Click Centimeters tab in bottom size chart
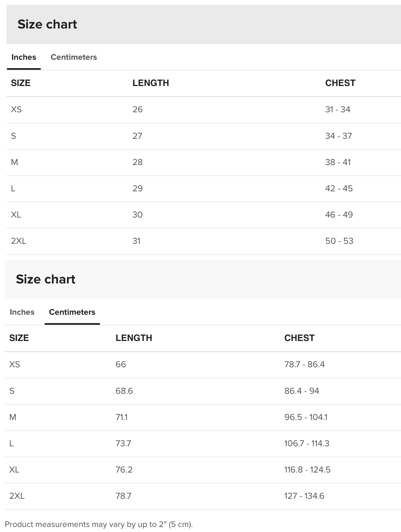Screen dimensions: 401x532 click(x=72, y=312)
